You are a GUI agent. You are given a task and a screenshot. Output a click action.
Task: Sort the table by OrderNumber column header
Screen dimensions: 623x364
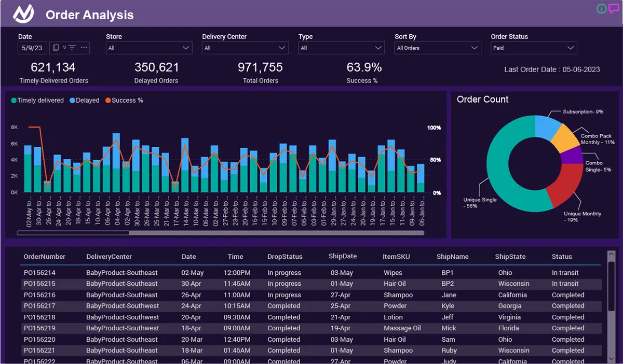[45, 257]
